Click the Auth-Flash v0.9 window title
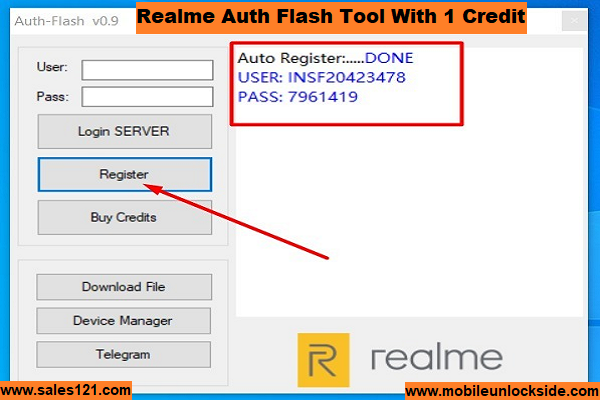600x400 pixels. pyautogui.click(x=67, y=21)
